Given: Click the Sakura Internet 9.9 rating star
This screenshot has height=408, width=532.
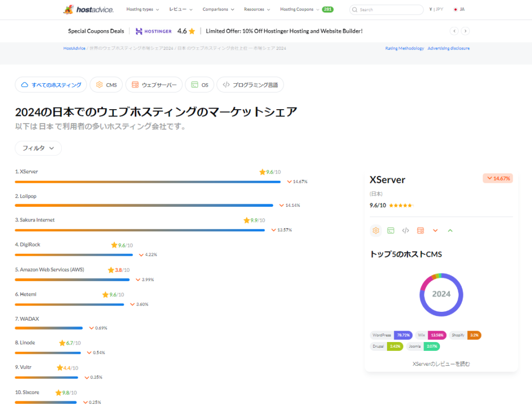Looking at the screenshot, I should [247, 220].
